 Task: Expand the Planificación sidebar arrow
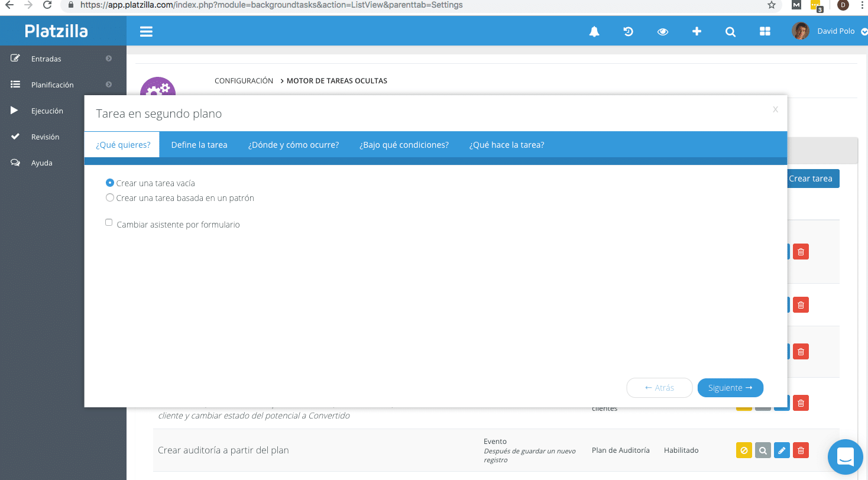point(109,85)
